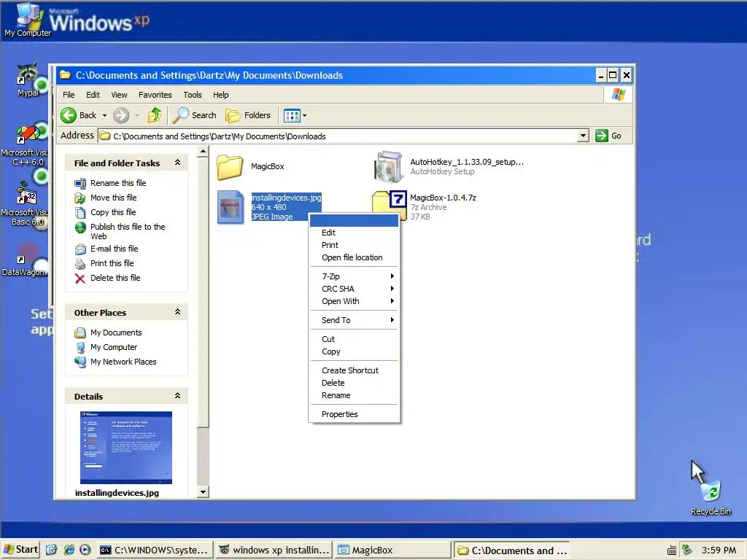Click the Start button
The width and height of the screenshot is (747, 560).
20,550
